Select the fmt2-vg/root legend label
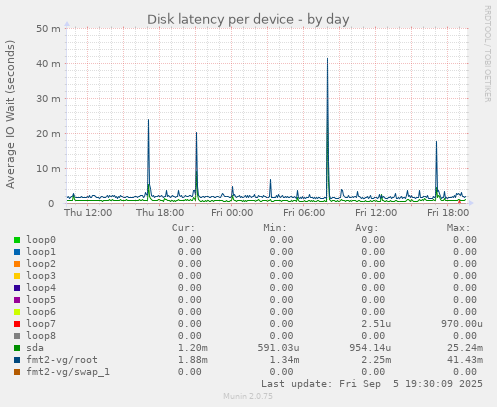This screenshot has height=407, width=497. pyautogui.click(x=62, y=360)
